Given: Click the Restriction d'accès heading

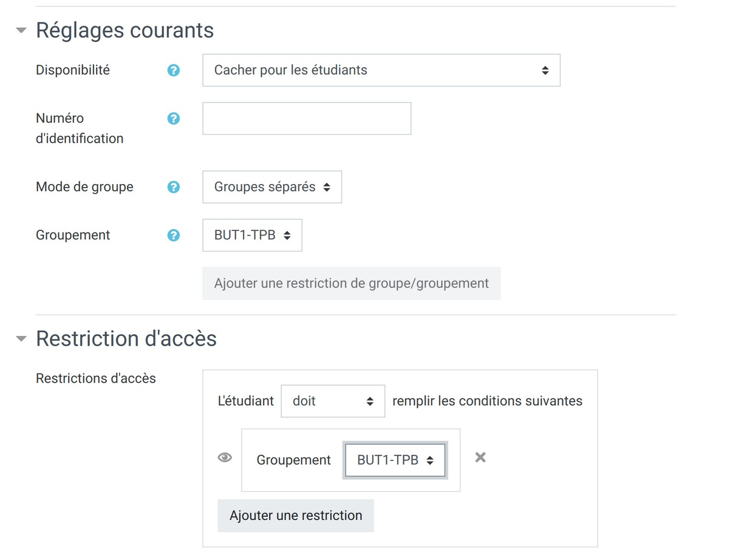Looking at the screenshot, I should click(x=126, y=338).
